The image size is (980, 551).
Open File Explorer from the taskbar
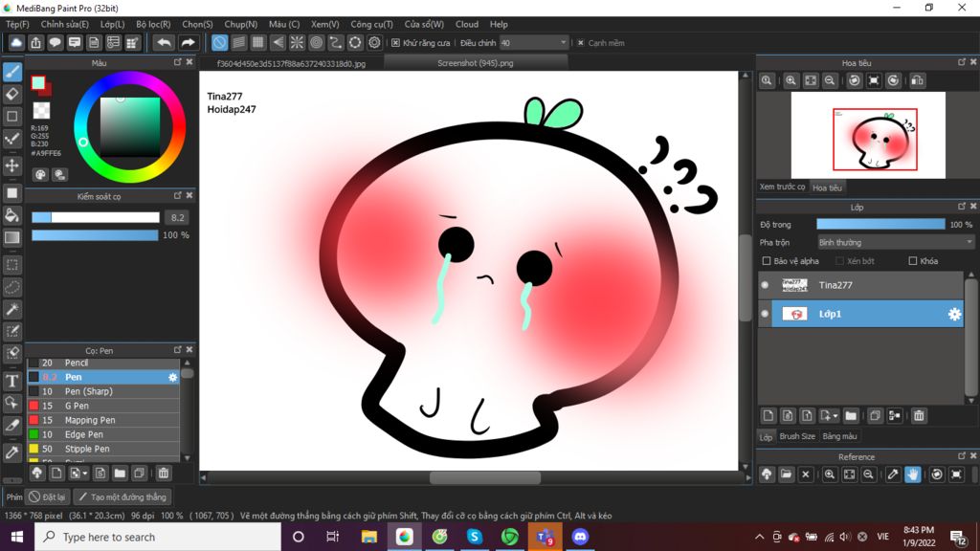tap(368, 537)
